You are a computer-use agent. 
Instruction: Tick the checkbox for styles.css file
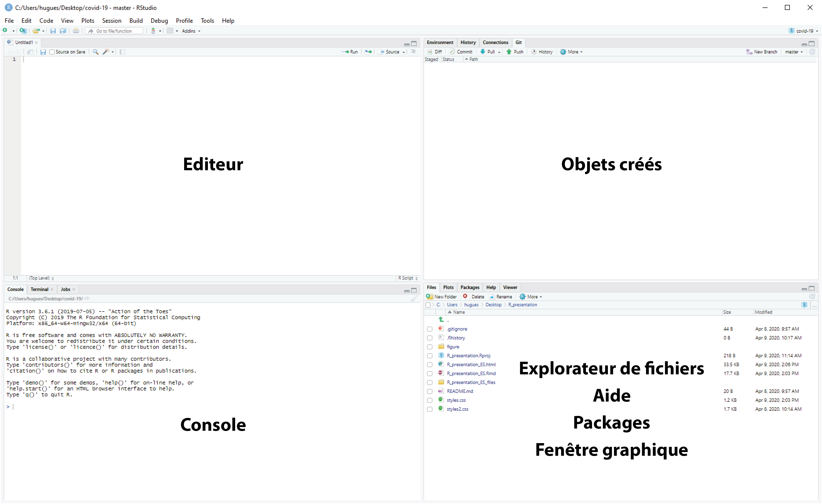point(430,400)
